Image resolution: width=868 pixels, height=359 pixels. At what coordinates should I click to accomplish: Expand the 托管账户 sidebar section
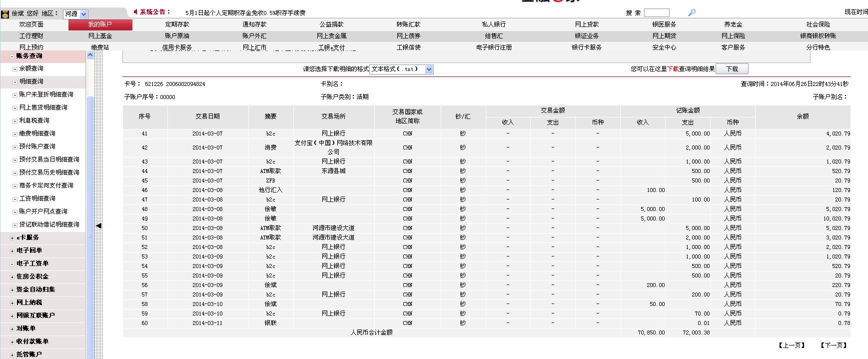point(12,354)
